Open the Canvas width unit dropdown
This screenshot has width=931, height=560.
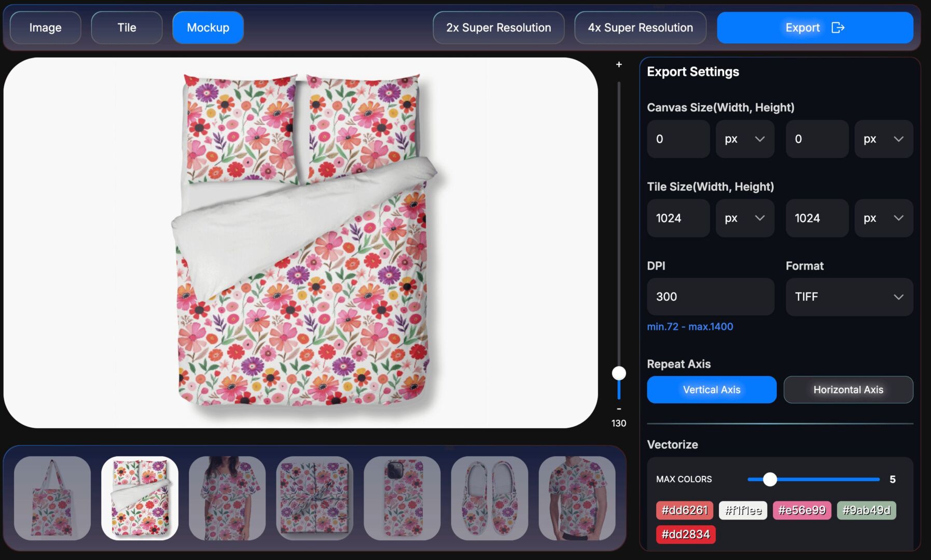click(745, 139)
